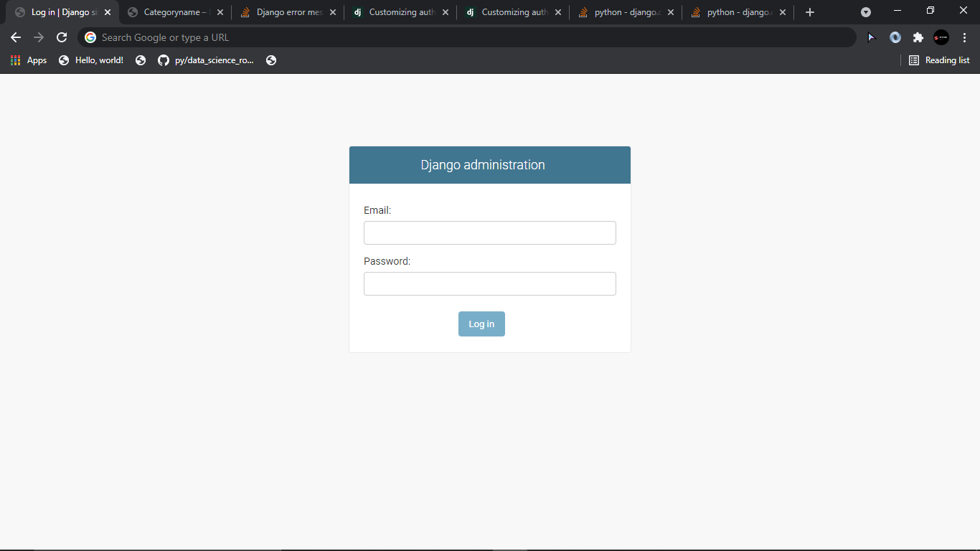Viewport: 980px width, 551px height.
Task: Close the Log in | Django site tab
Action: (108, 12)
